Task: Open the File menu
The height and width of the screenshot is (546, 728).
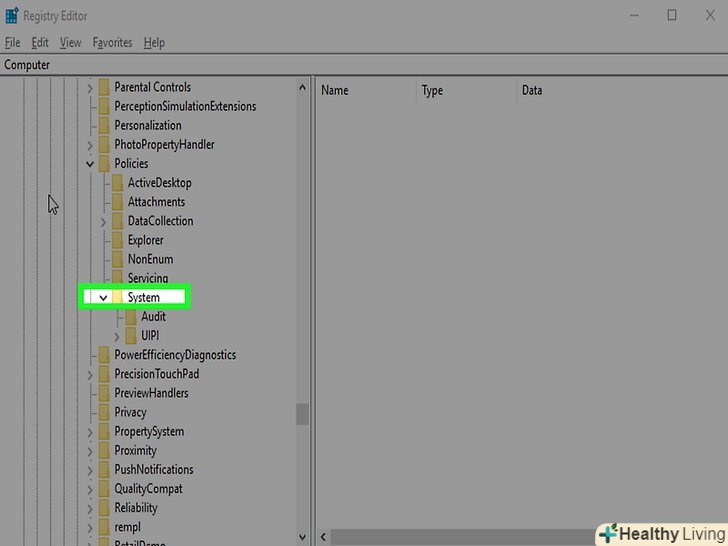Action: click(x=13, y=43)
